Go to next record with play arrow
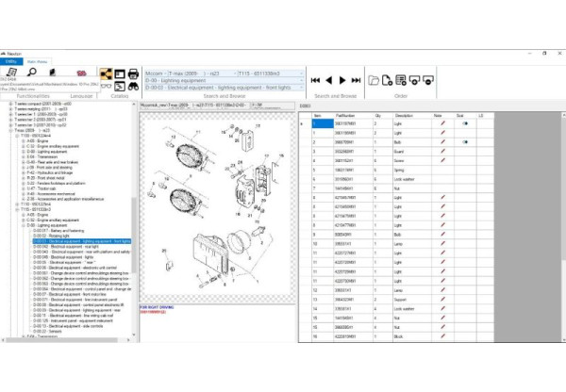 click(340, 80)
